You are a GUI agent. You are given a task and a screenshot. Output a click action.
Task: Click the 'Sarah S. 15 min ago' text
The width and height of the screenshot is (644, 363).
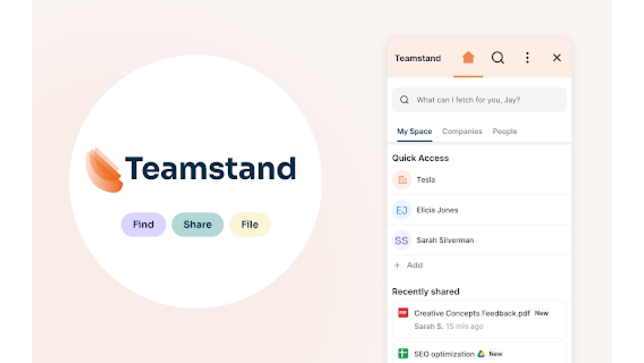pos(448,326)
